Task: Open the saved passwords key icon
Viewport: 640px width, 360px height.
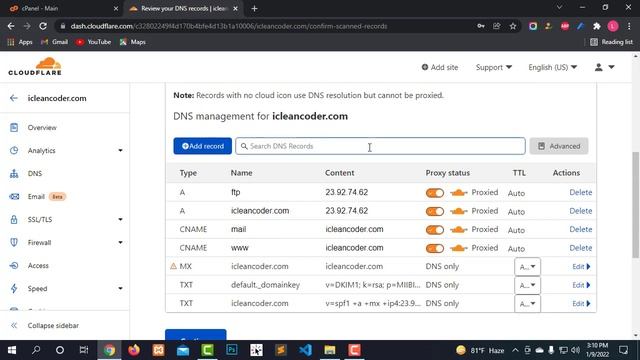Action: (x=481, y=26)
